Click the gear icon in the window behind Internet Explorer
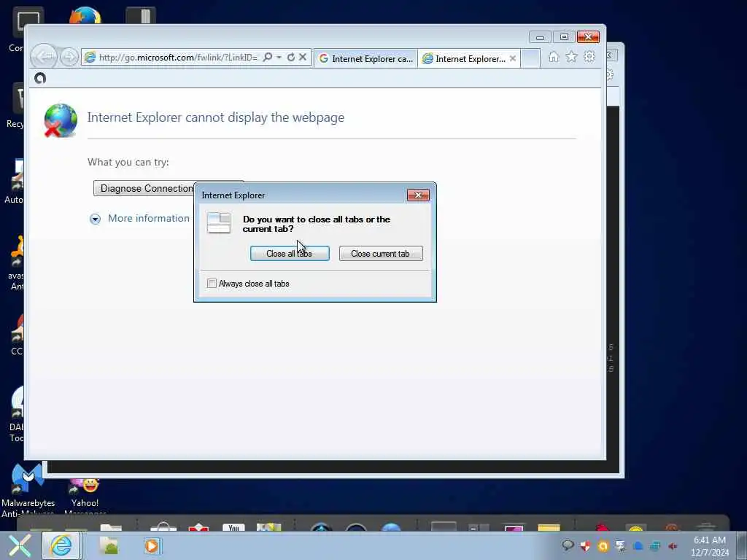This screenshot has height=560, width=747. pyautogui.click(x=609, y=75)
